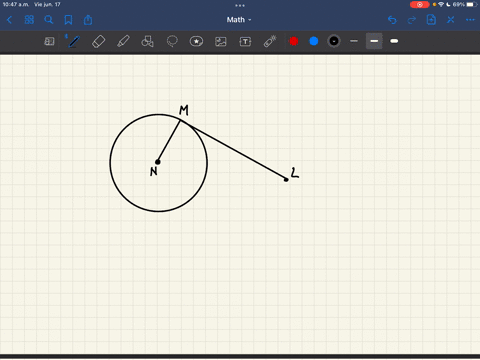Toggle the zoom window tool
The image size is (480, 360).
pos(49,41)
